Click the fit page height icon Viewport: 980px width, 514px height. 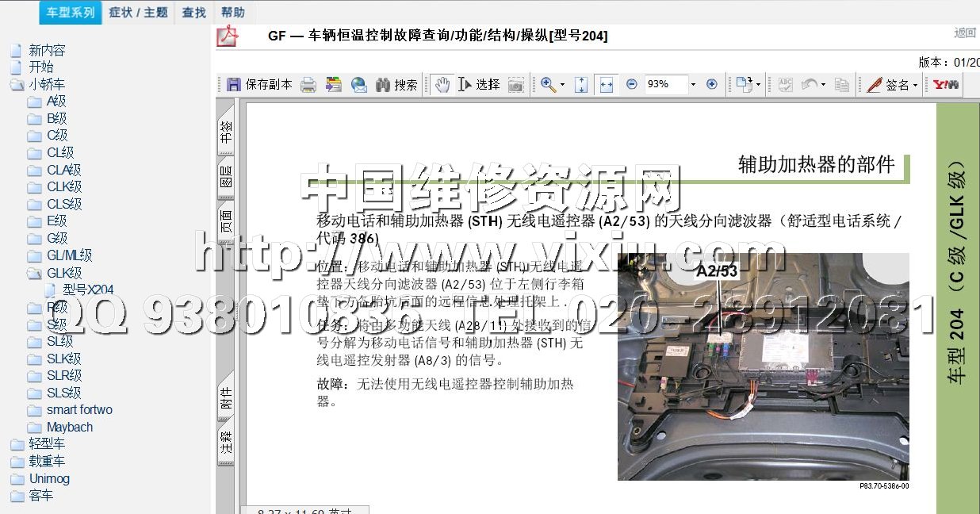pos(580,84)
